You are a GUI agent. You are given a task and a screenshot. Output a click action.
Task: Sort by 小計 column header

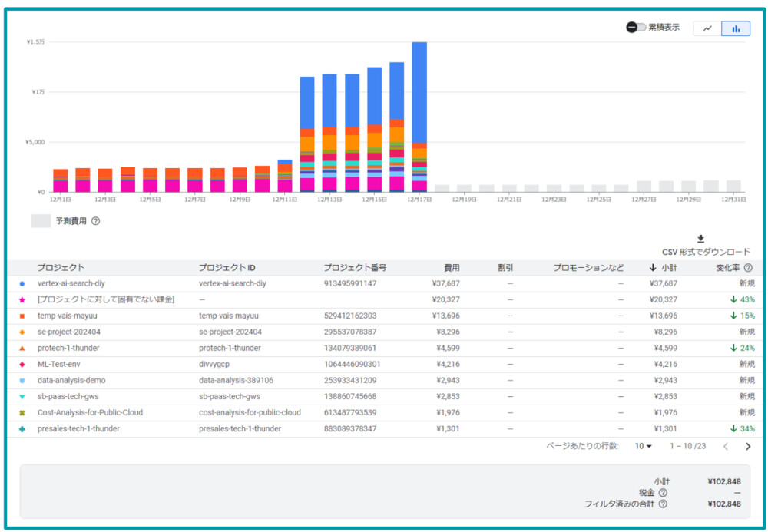coord(670,268)
